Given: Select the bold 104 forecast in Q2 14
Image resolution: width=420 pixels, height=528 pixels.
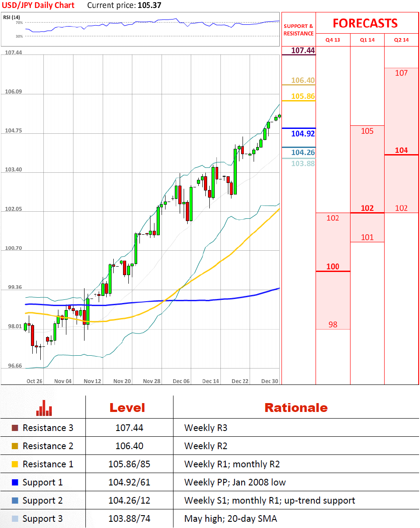Looking at the screenshot, I should click(x=401, y=150).
